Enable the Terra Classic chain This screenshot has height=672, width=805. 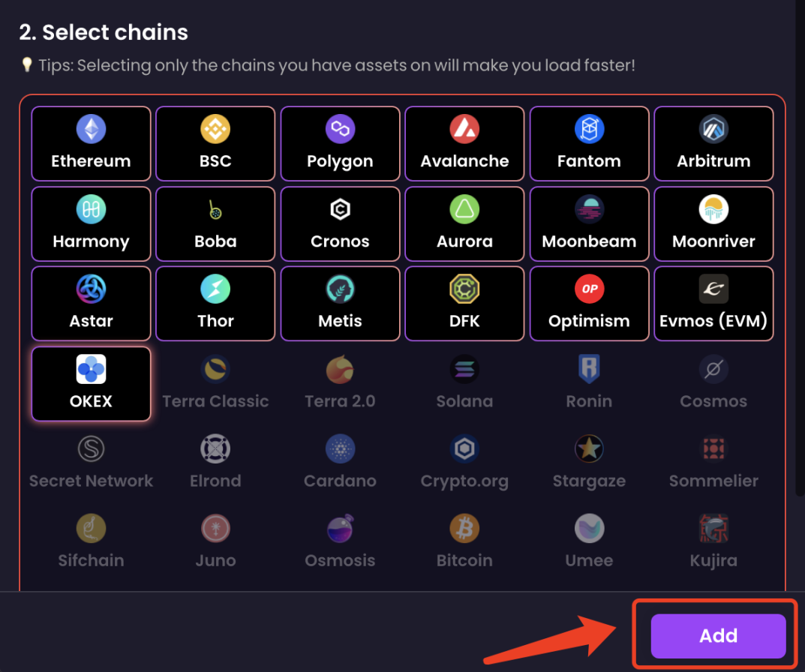[x=215, y=383]
